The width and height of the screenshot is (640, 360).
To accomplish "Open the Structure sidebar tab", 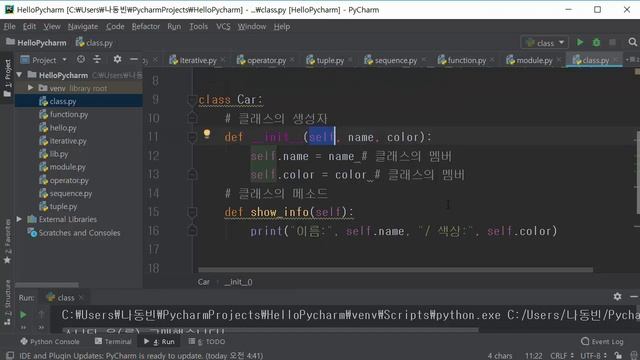I will point(7,302).
